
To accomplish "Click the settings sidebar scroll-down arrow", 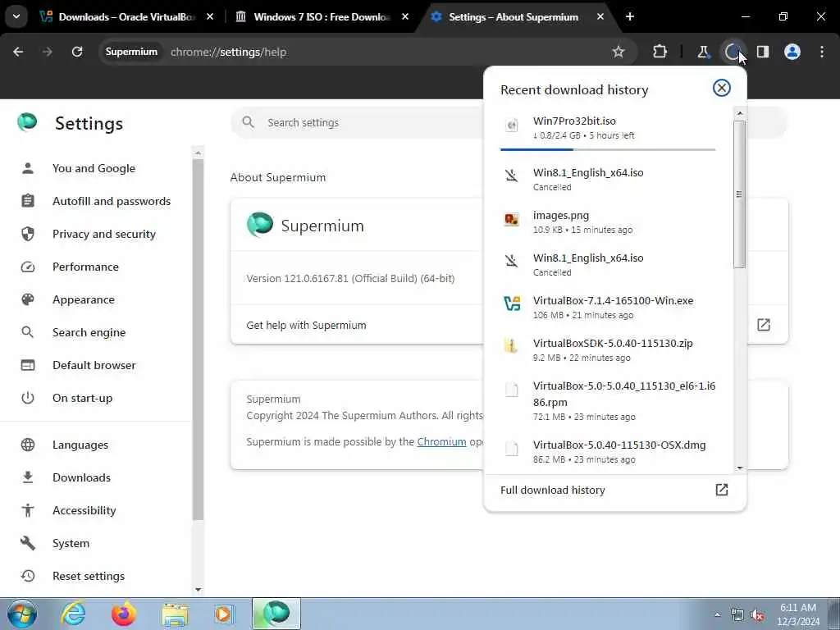I will [198, 589].
